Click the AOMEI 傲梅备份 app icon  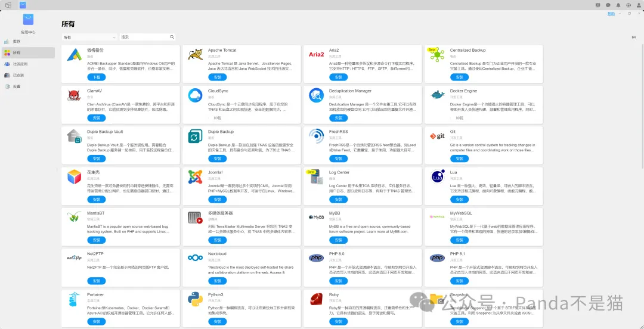(x=75, y=55)
